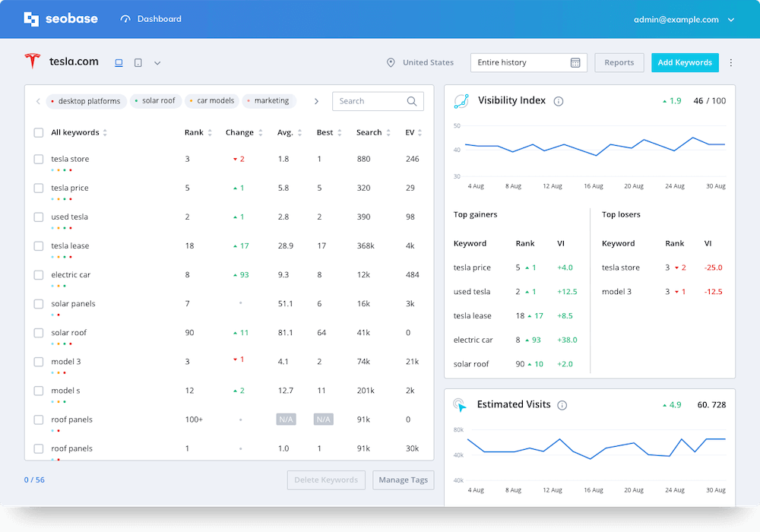The height and width of the screenshot is (532, 760).
Task: Check the model 3 keyword checkbox
Action: (x=39, y=362)
